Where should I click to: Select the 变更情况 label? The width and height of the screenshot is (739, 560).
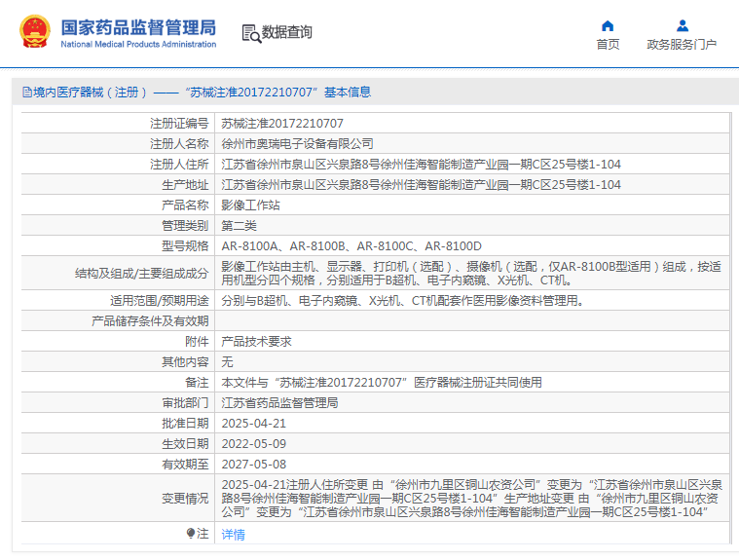185,499
